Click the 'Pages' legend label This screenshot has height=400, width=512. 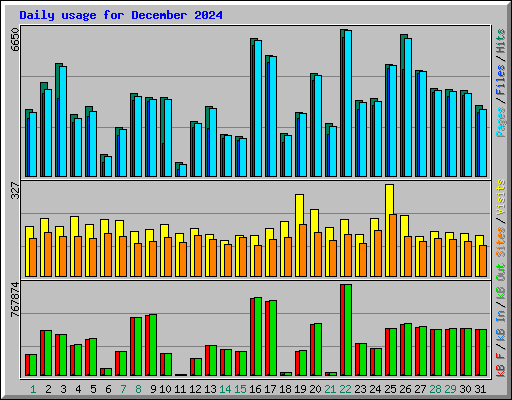click(501, 122)
